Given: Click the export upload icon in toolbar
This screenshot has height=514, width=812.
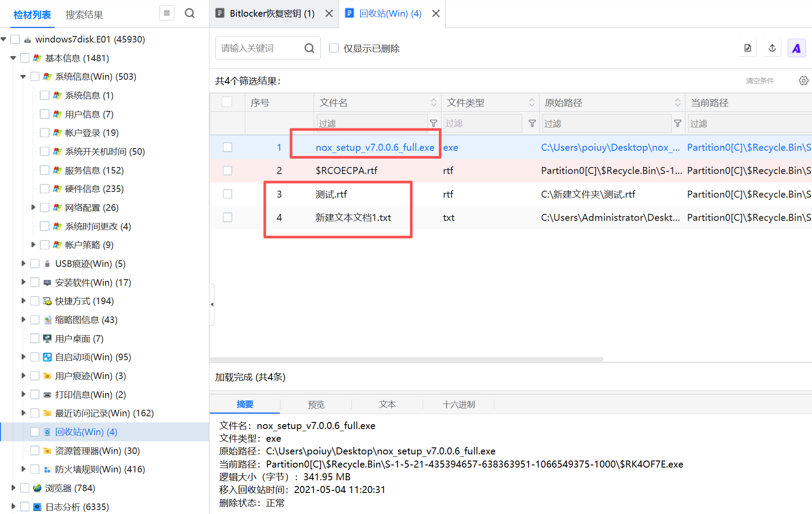Looking at the screenshot, I should [x=772, y=48].
